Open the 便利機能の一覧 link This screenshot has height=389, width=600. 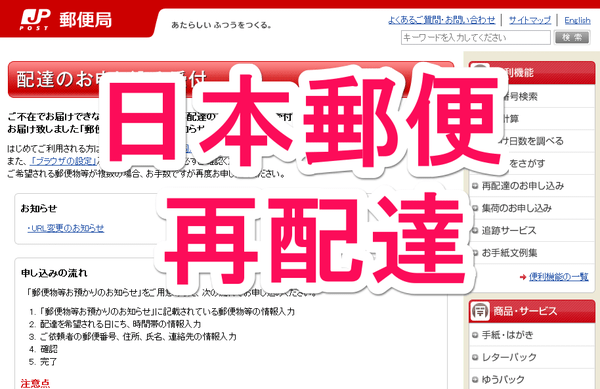pos(559,277)
